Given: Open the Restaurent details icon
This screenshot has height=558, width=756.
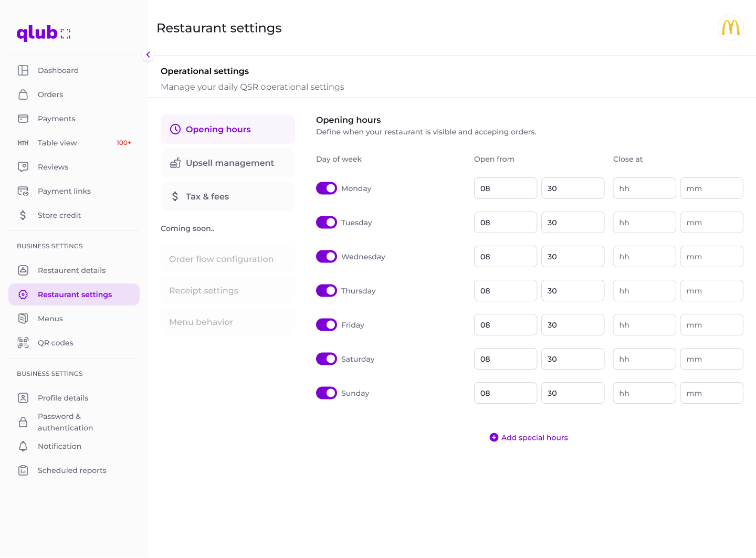Looking at the screenshot, I should tap(23, 270).
